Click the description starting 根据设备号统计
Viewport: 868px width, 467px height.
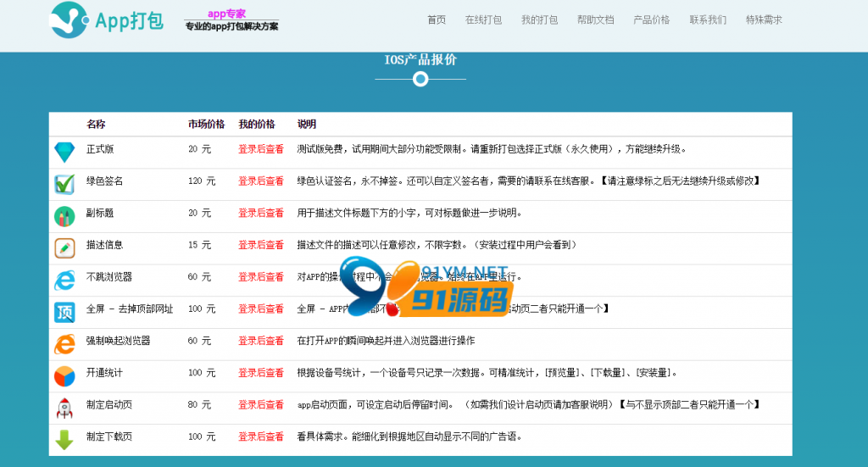pos(488,373)
